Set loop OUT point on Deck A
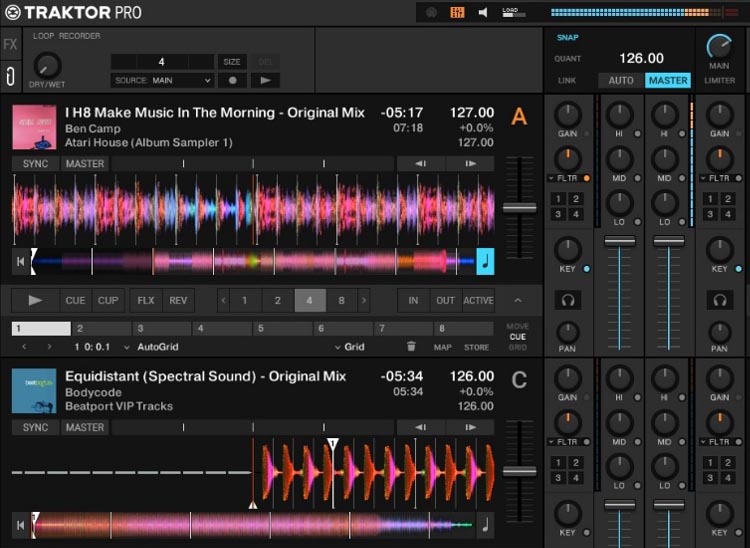 pyautogui.click(x=445, y=300)
